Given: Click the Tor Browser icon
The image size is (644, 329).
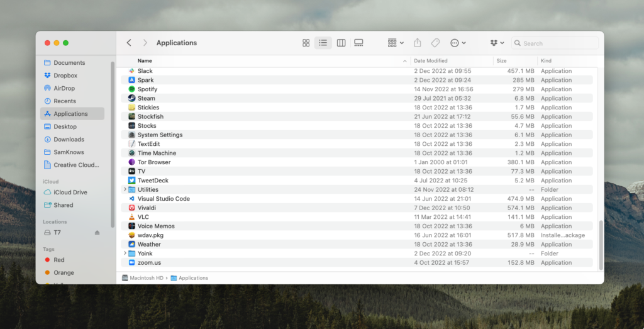Looking at the screenshot, I should (131, 162).
